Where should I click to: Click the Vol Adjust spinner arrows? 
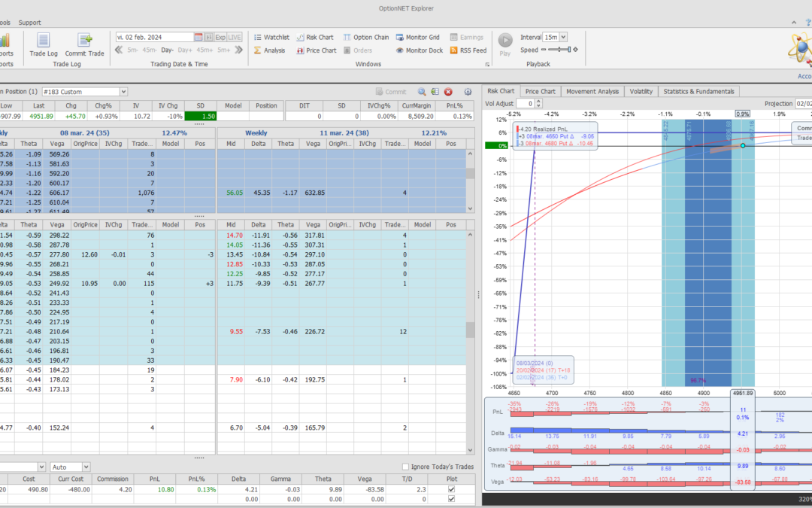point(538,104)
